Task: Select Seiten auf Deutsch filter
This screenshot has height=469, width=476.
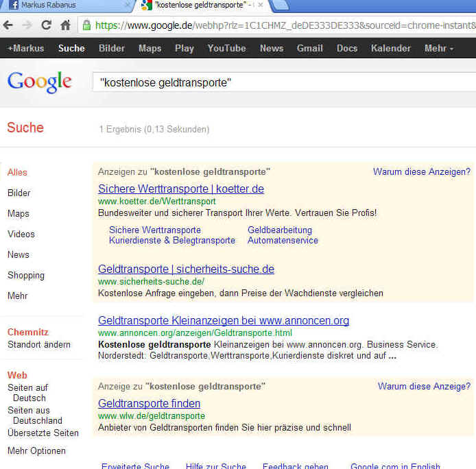Action: click(28, 392)
